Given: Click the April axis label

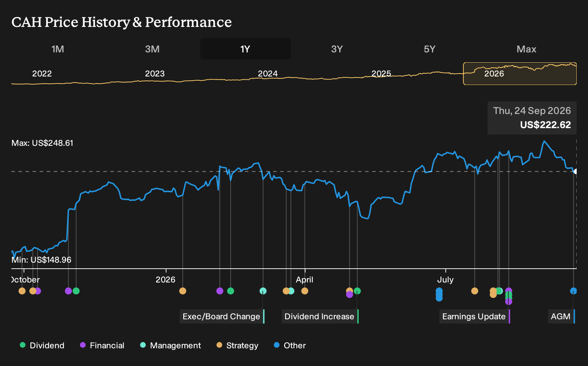Looking at the screenshot, I should click(305, 280).
